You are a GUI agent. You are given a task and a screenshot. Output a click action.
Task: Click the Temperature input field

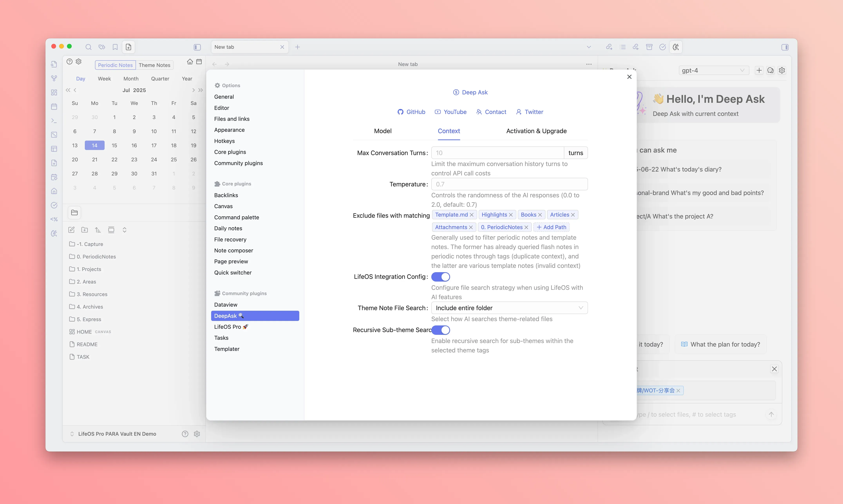[x=509, y=184]
